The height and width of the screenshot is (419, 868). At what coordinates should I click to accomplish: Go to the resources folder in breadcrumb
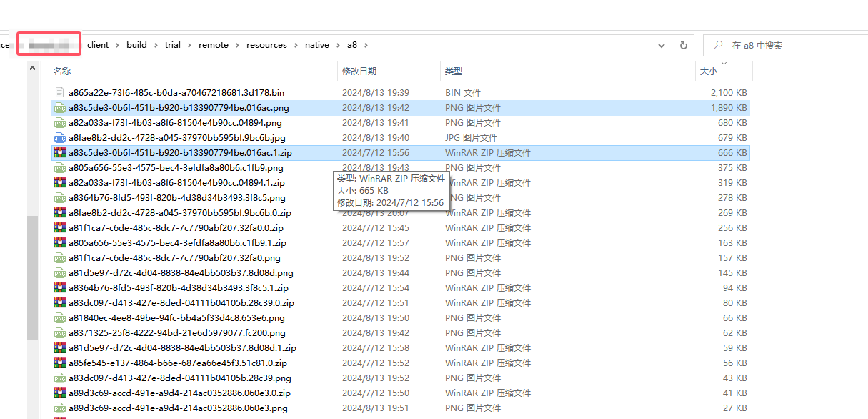266,45
